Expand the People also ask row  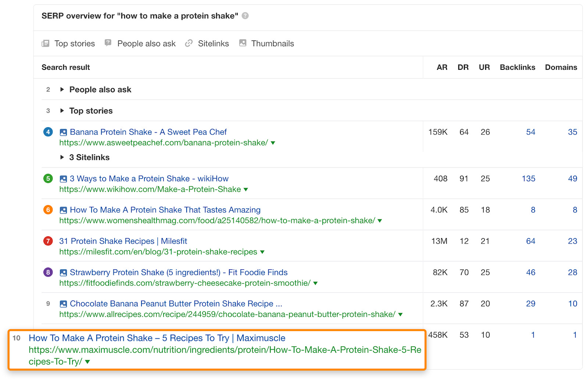[x=62, y=89]
